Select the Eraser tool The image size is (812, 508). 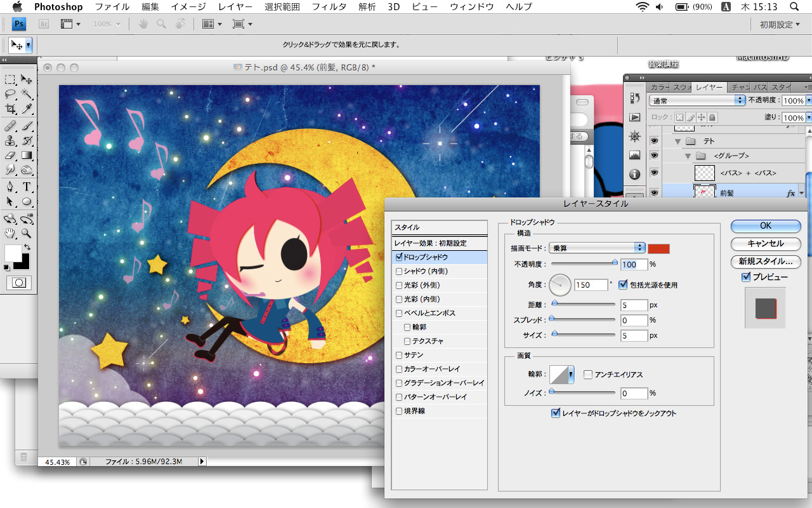tap(10, 154)
